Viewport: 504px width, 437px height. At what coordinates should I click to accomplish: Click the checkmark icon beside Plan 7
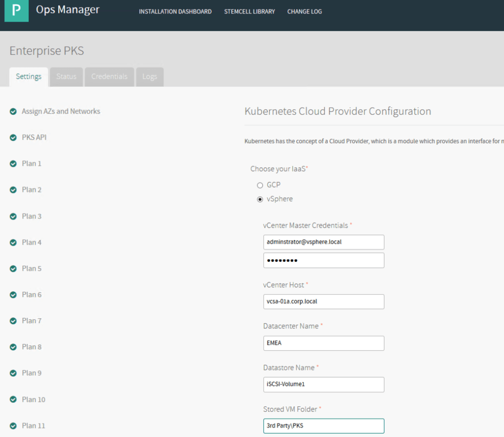[13, 321]
